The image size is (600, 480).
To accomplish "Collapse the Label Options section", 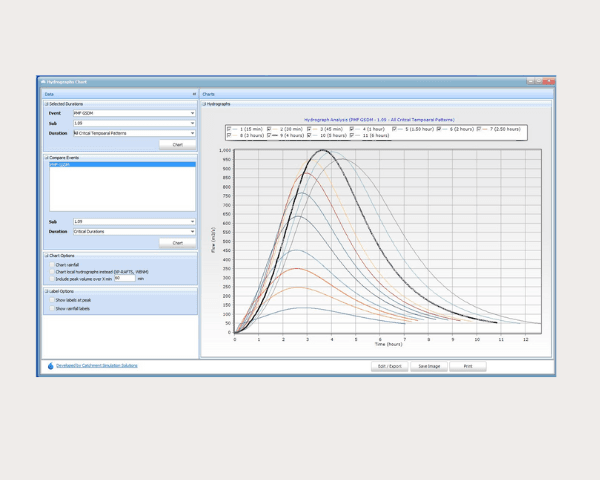I will coord(47,291).
